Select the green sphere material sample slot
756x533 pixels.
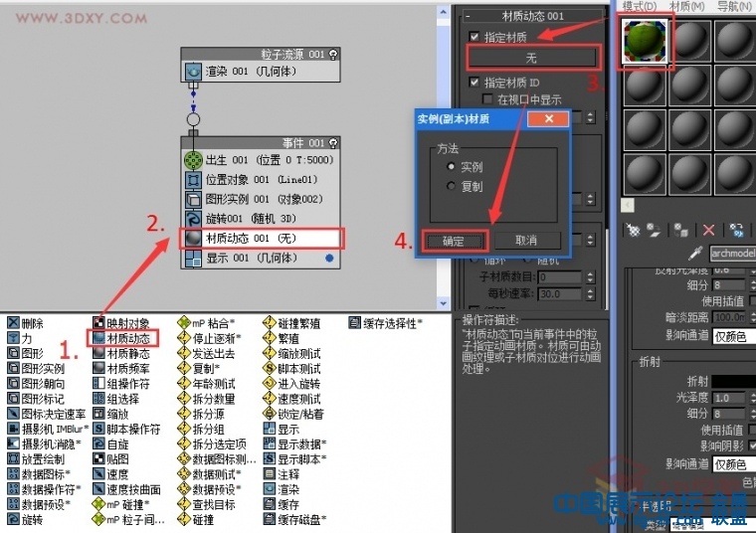pos(645,42)
